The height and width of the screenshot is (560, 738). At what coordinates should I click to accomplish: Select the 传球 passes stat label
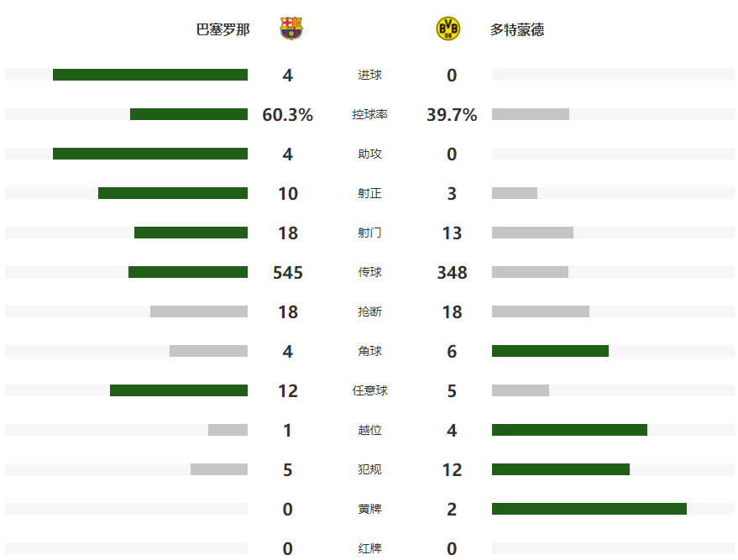point(369,272)
